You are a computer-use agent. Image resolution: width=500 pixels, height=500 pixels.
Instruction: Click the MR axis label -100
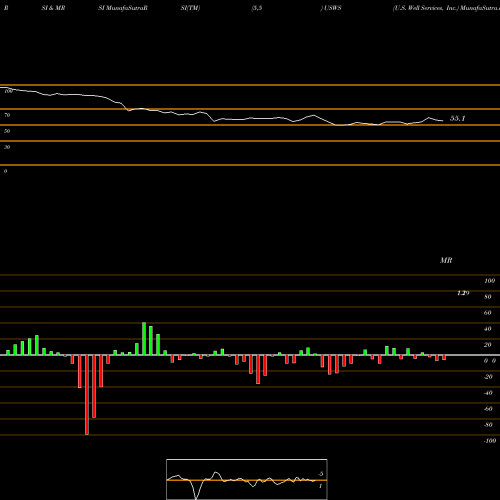[x=490, y=441]
